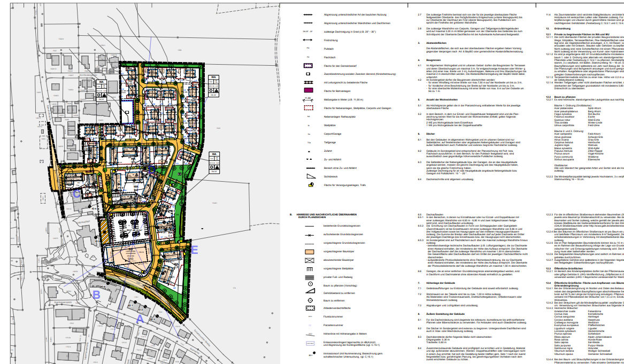This screenshot has width=624, height=364.
Task: Click the aufzuhebende Grundstücksgrenzen legend symbol
Action: point(309,235)
